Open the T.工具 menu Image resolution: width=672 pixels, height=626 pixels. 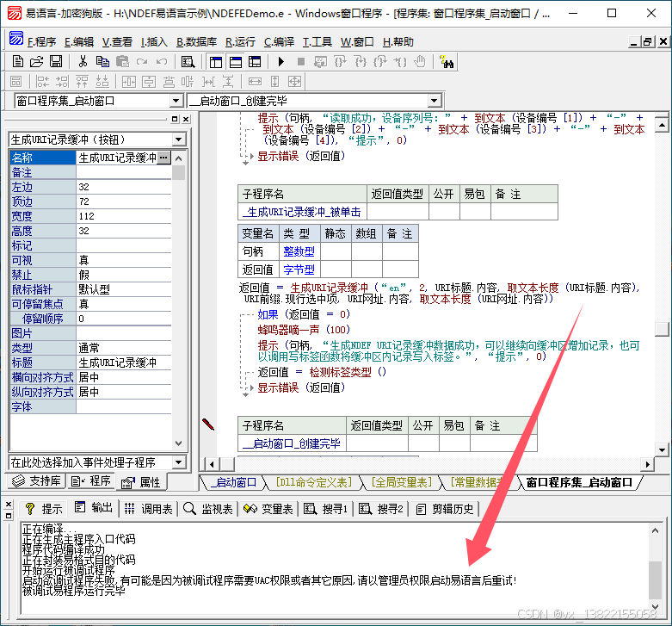tap(318, 42)
